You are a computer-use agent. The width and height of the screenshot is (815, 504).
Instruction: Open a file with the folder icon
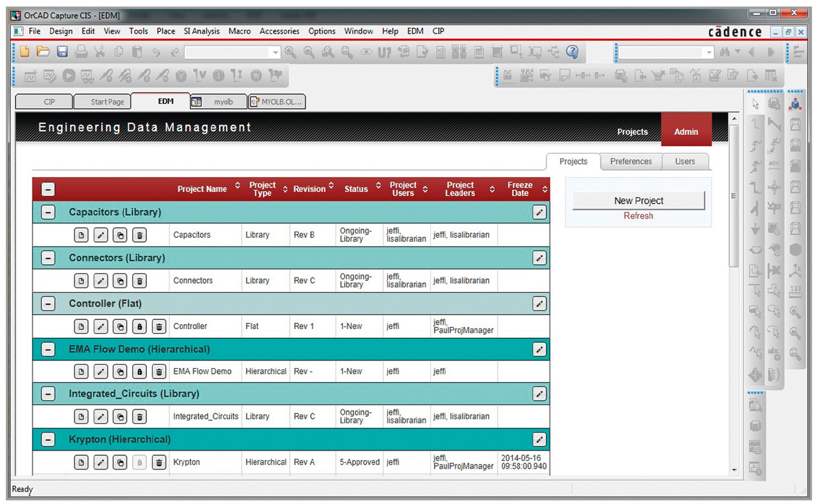(x=43, y=52)
